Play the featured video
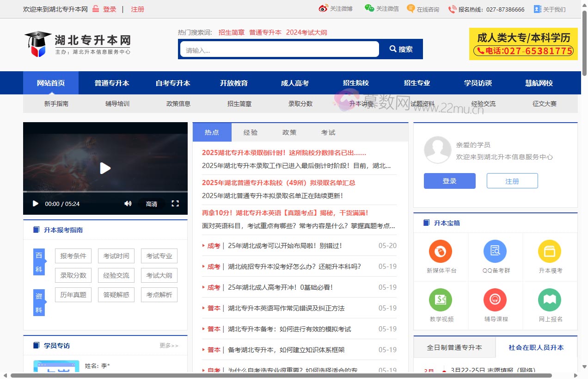This screenshot has width=588, height=379. (x=105, y=168)
